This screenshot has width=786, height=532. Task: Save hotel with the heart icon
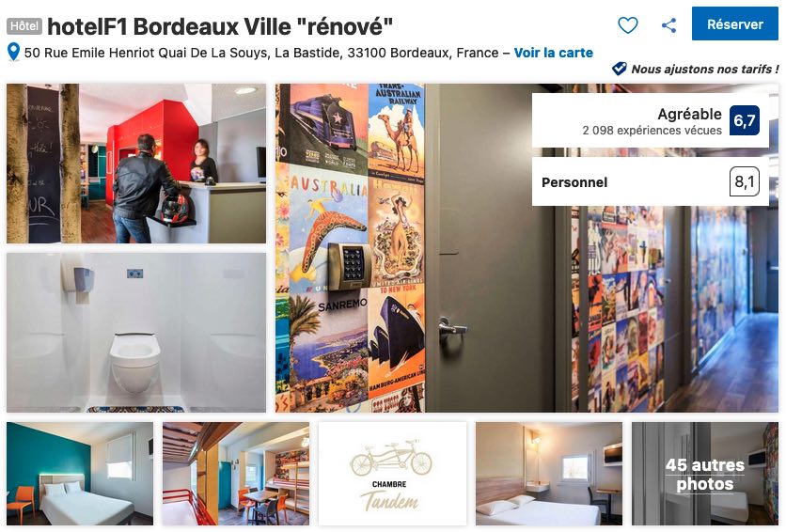628,25
